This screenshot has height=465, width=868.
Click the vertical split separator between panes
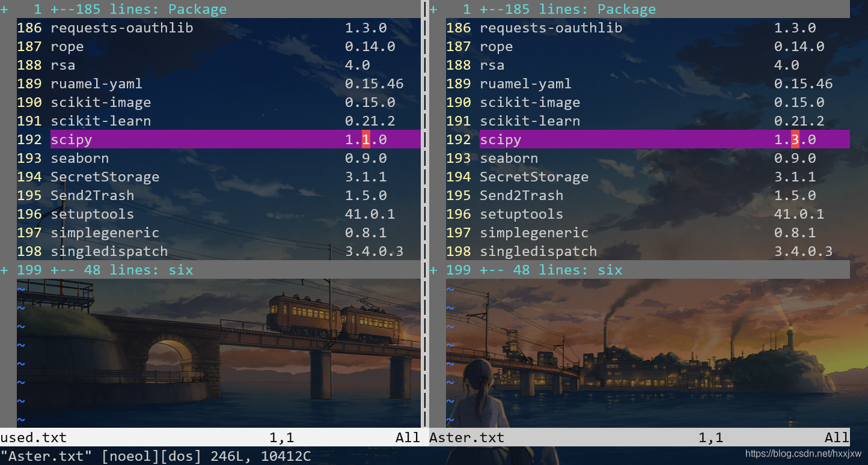[x=425, y=214]
